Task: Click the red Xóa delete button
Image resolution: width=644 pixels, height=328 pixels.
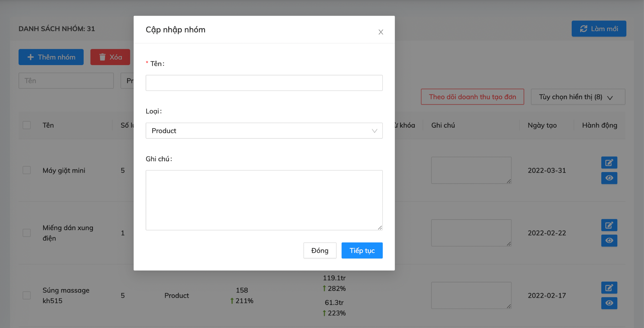Action: [110, 57]
